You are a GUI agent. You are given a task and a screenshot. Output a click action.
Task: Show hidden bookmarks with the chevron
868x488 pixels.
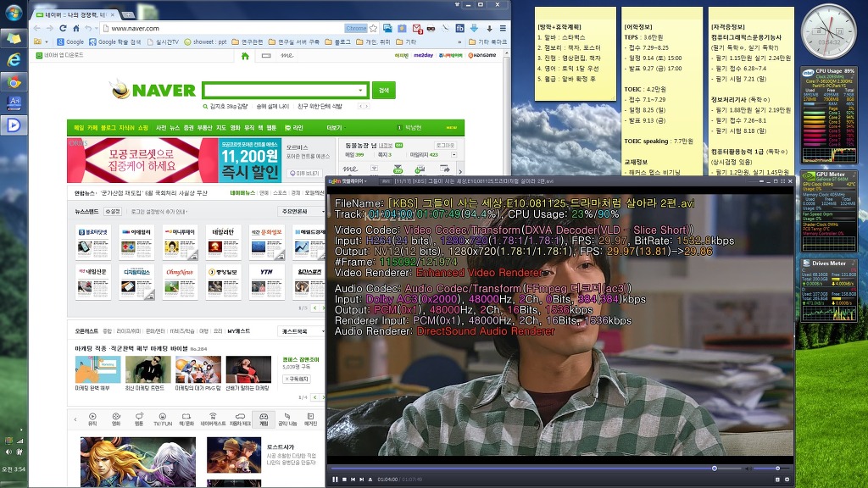(x=459, y=42)
